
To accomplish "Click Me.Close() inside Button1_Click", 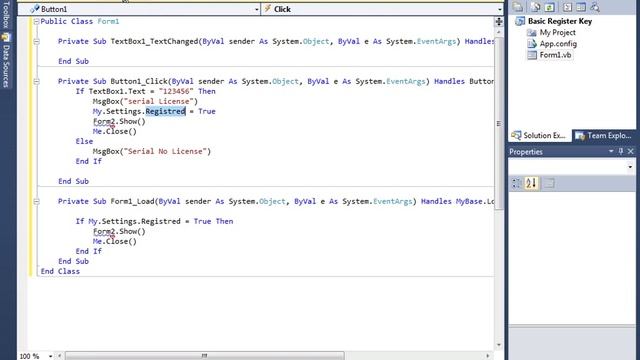I will click(114, 131).
